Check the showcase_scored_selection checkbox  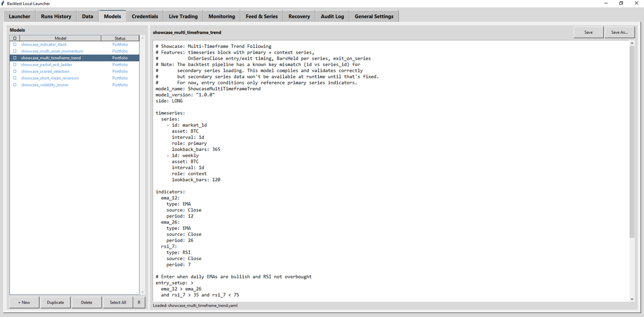pyautogui.click(x=14, y=71)
